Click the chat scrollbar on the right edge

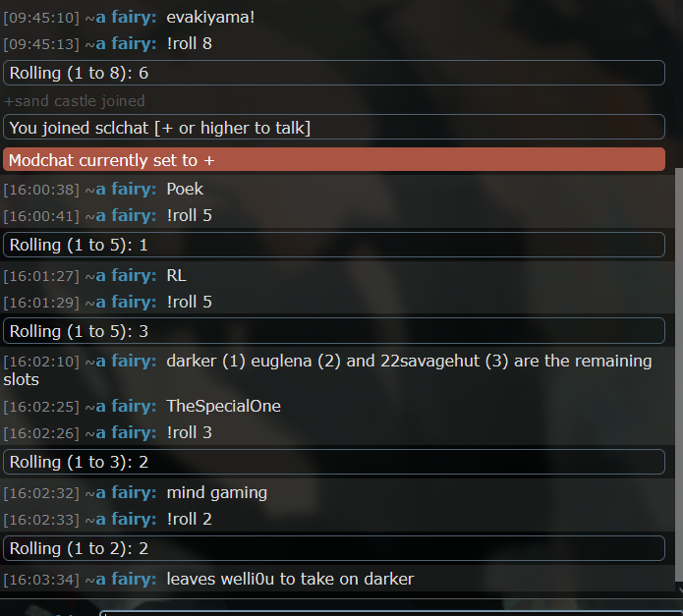[x=679, y=374]
